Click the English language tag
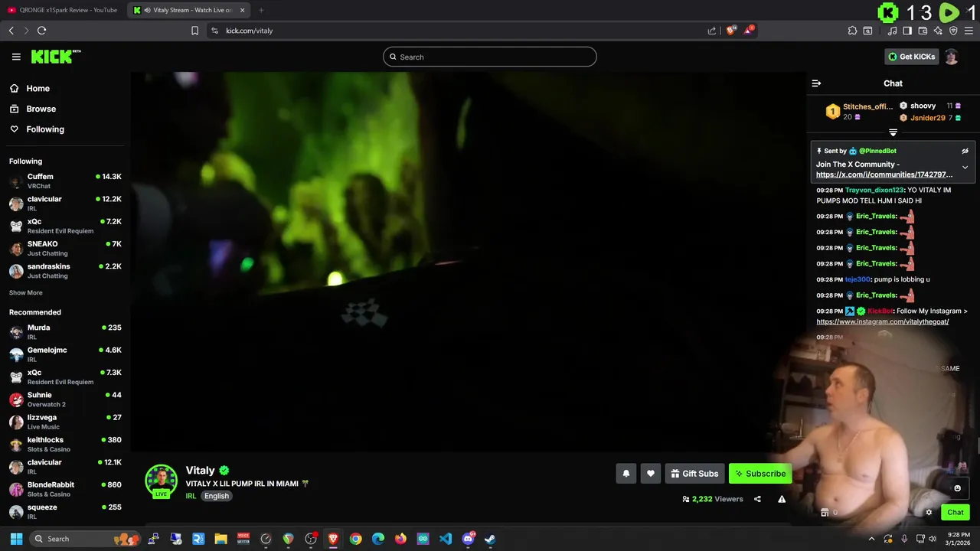 217,496
